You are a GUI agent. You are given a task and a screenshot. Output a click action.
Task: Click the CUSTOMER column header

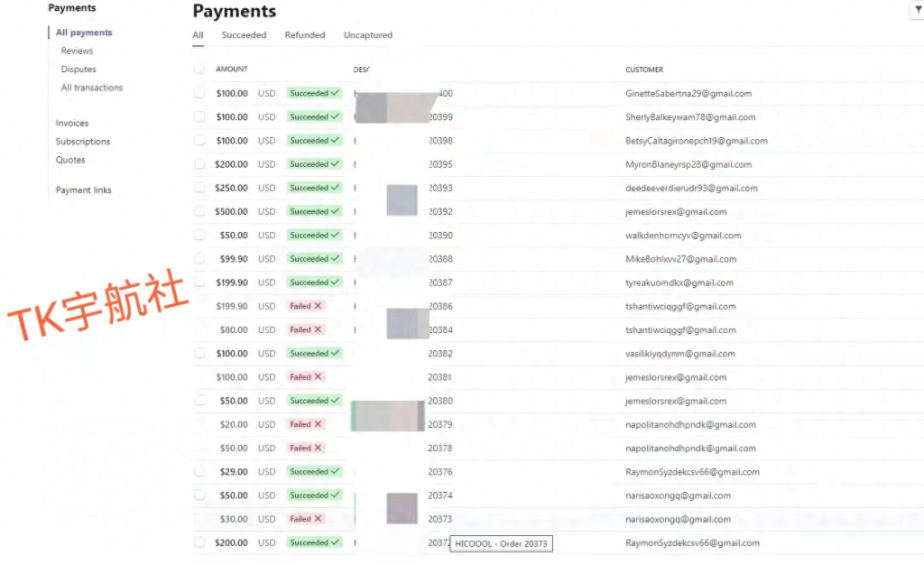pyautogui.click(x=644, y=69)
